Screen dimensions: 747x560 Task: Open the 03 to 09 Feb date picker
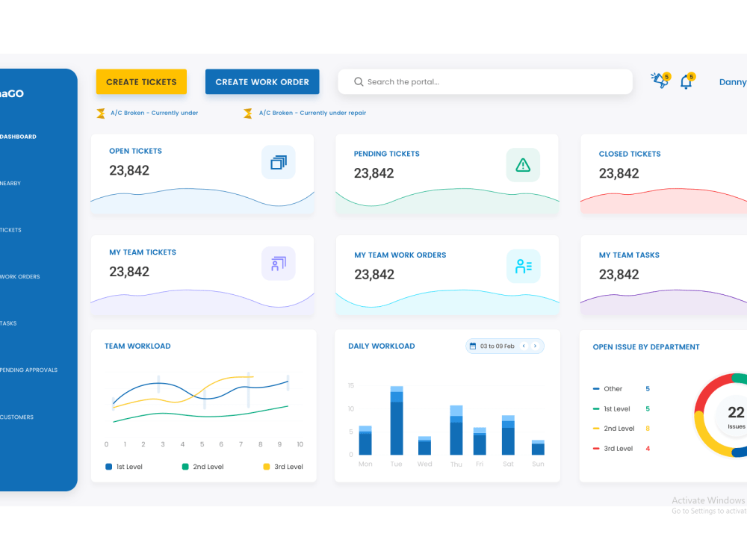click(504, 346)
